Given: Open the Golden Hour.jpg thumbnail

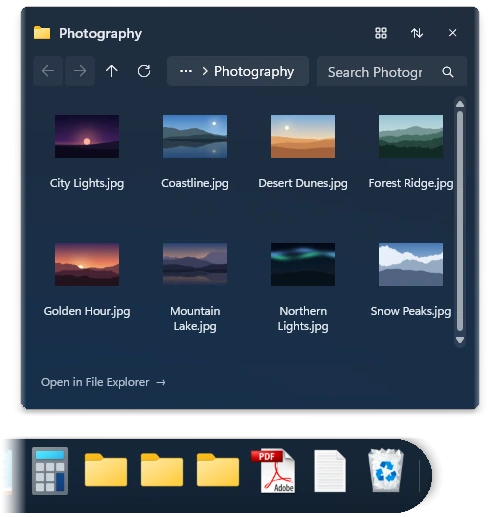Looking at the screenshot, I should point(87,264).
